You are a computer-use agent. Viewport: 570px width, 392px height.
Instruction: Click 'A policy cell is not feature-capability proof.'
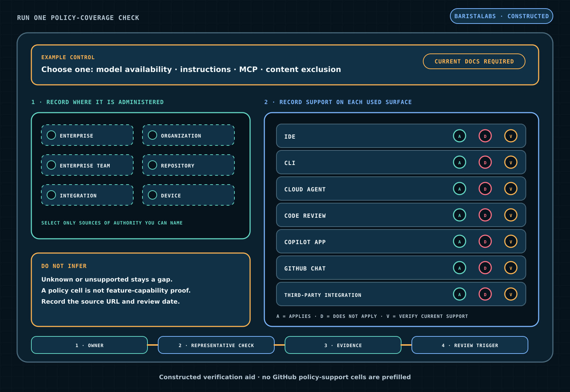coord(116,290)
